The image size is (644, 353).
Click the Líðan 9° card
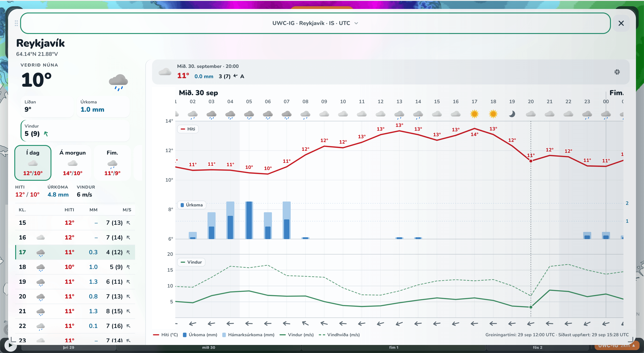click(x=47, y=106)
